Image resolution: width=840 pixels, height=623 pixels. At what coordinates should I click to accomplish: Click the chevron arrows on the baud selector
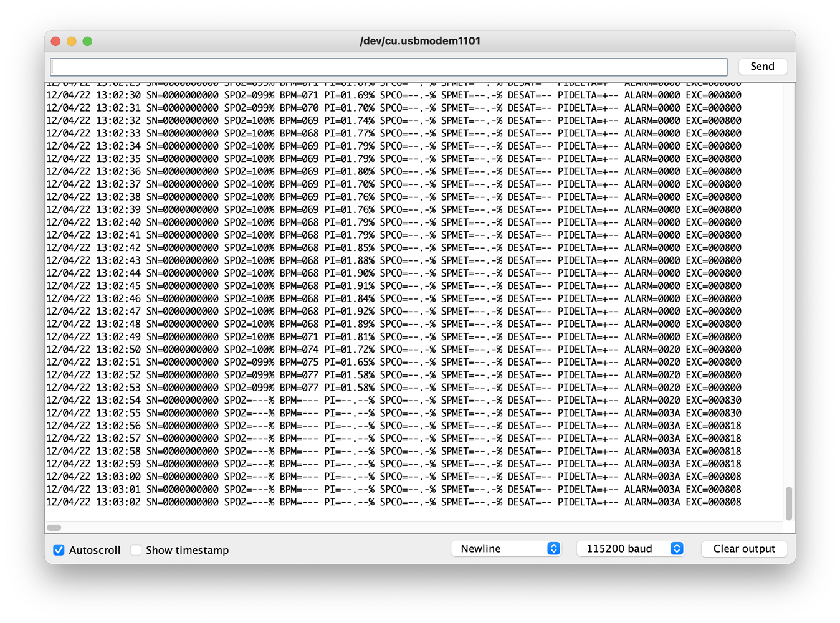point(676,548)
